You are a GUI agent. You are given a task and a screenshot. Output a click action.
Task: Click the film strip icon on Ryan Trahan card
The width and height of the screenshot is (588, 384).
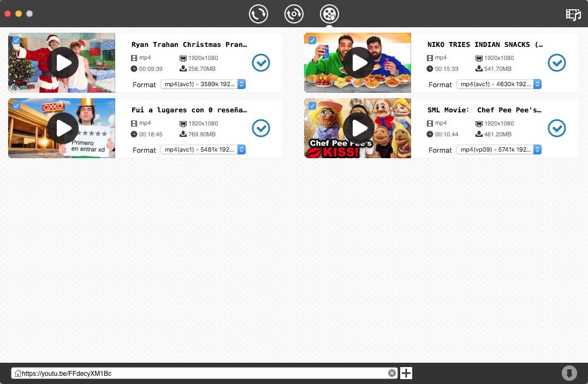coord(134,58)
